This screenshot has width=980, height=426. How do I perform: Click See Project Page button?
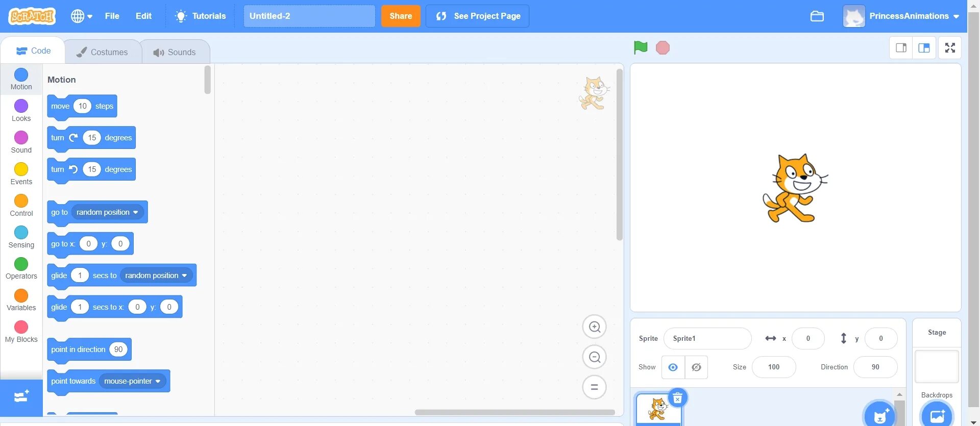pyautogui.click(x=478, y=16)
